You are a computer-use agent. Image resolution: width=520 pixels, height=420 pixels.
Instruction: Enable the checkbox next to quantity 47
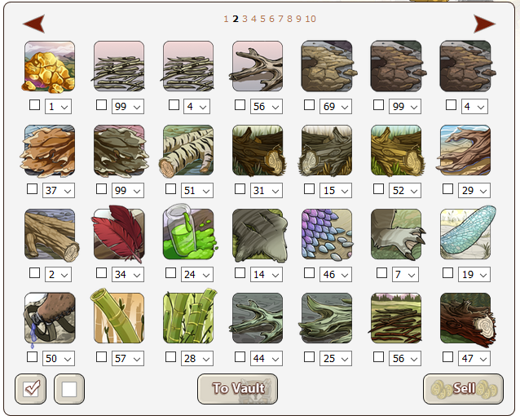(x=447, y=357)
